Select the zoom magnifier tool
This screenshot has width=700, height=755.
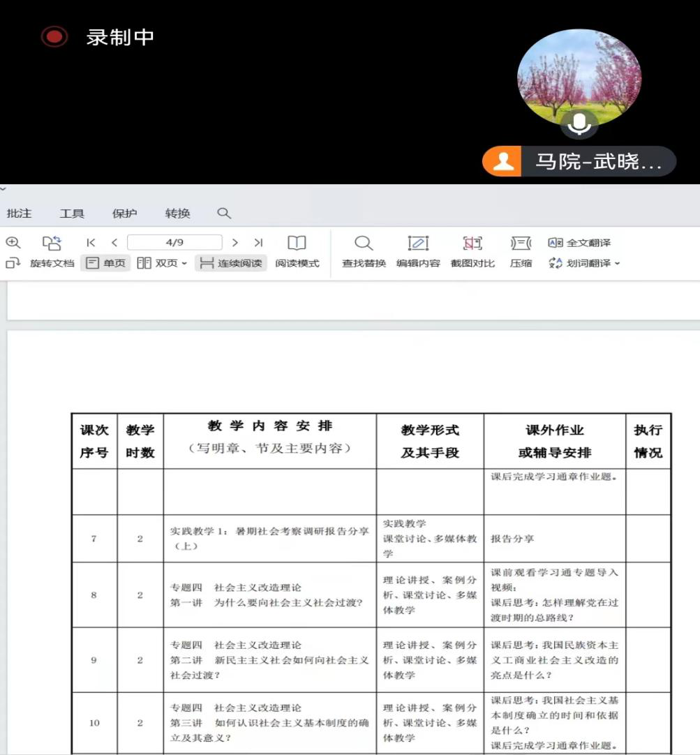pos(13,243)
